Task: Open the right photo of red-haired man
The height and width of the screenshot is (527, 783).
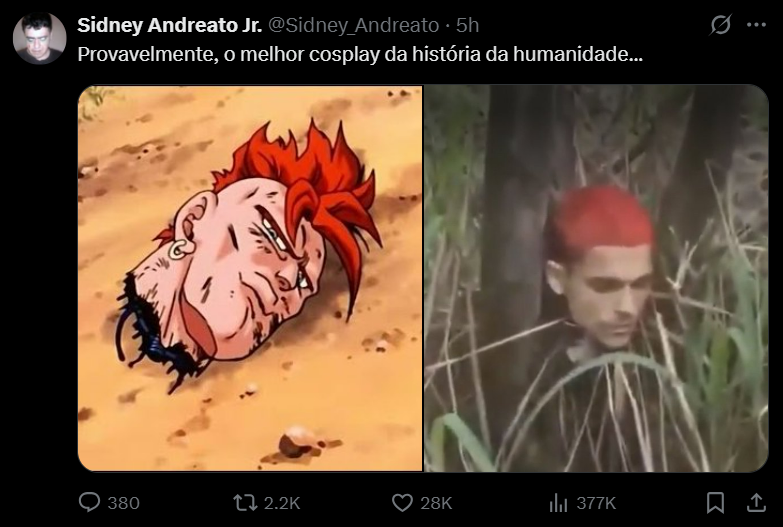Action: tap(596, 278)
